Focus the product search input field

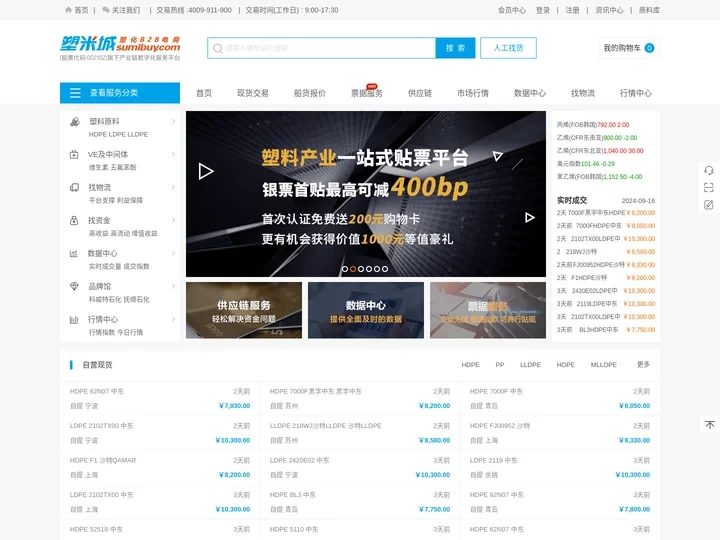coord(321,48)
